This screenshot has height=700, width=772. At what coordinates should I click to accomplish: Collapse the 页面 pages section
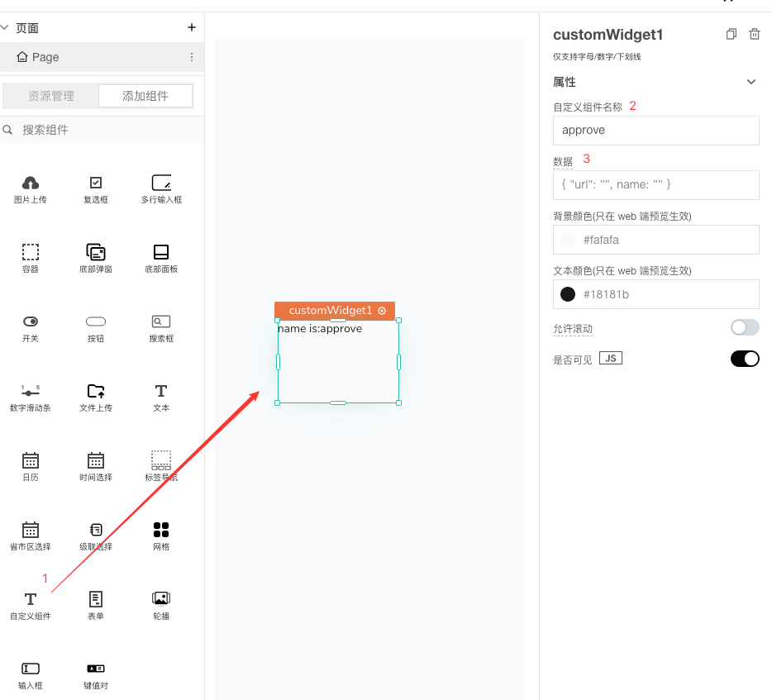tap(6, 27)
